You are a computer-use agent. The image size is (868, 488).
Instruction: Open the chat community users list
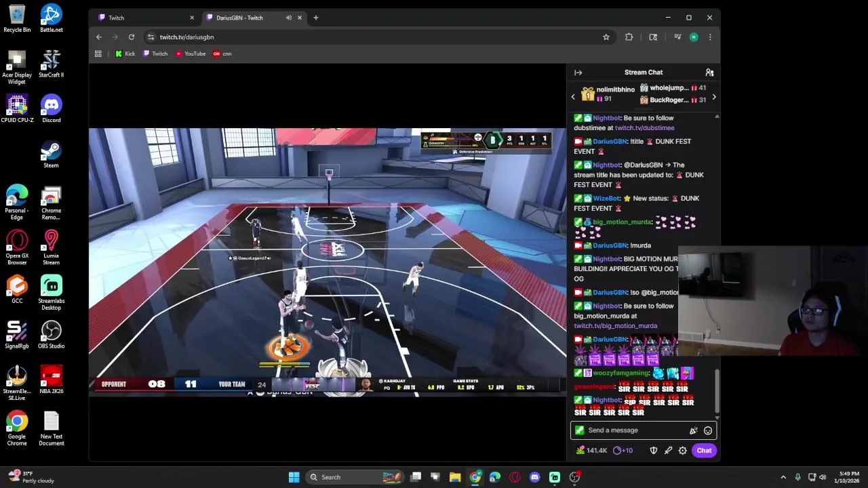(709, 73)
